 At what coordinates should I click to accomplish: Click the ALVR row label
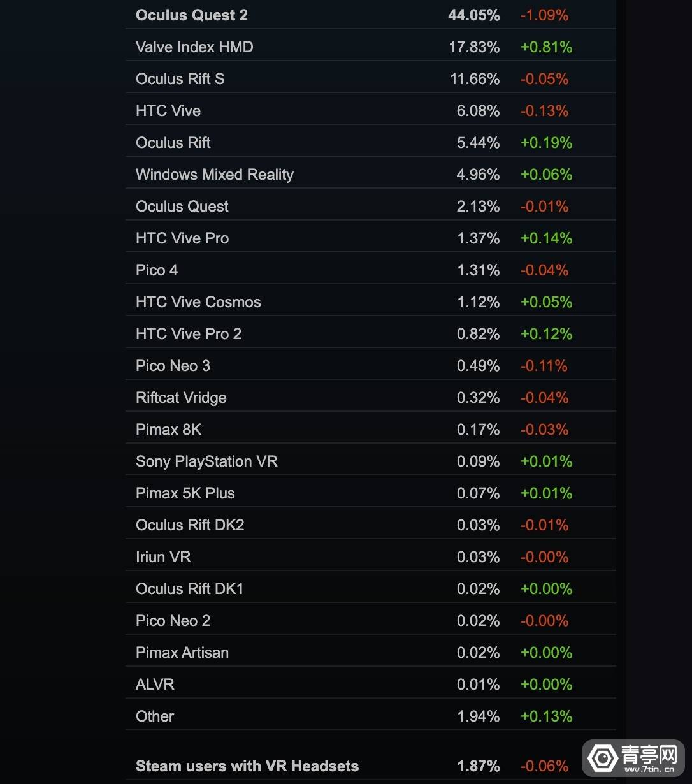click(x=155, y=685)
